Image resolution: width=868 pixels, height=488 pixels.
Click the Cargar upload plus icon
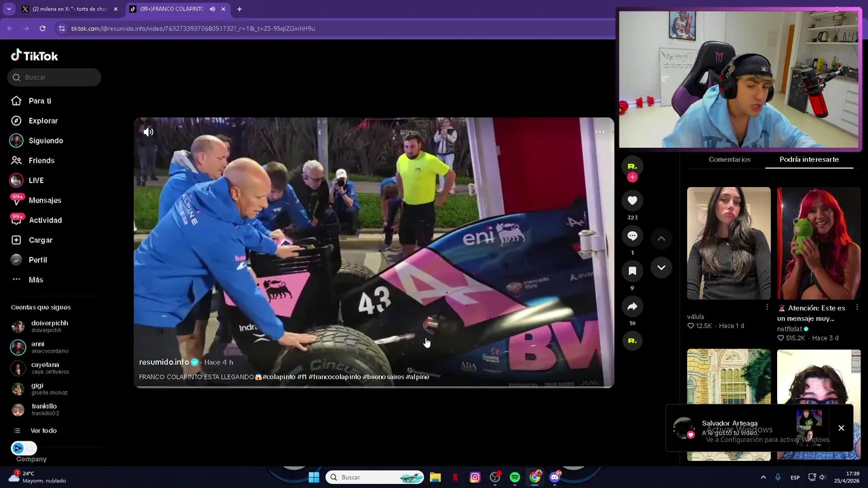[16, 240]
